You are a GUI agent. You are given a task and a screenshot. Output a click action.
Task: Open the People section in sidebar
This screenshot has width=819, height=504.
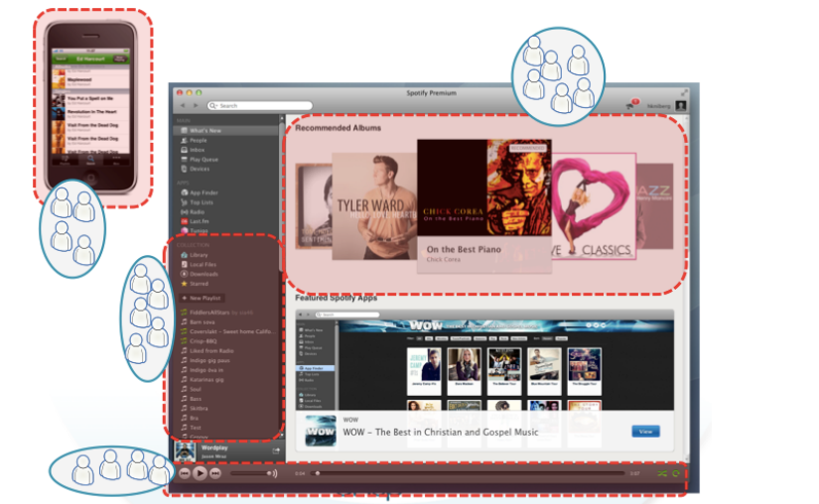tap(199, 141)
